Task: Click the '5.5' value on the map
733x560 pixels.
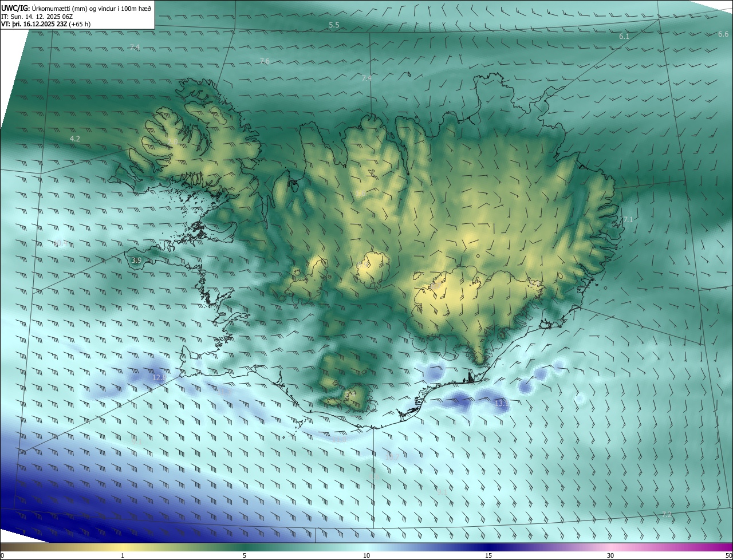Action: click(334, 25)
